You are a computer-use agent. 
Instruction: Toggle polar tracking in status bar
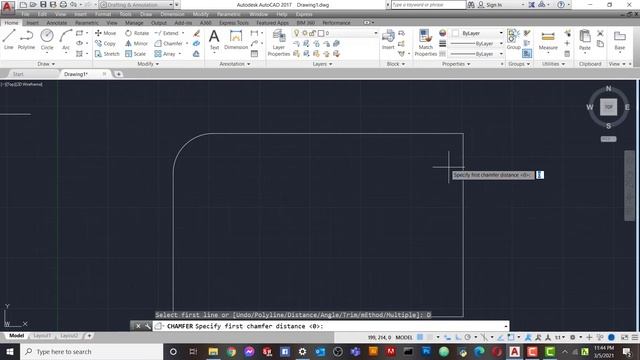point(468,337)
